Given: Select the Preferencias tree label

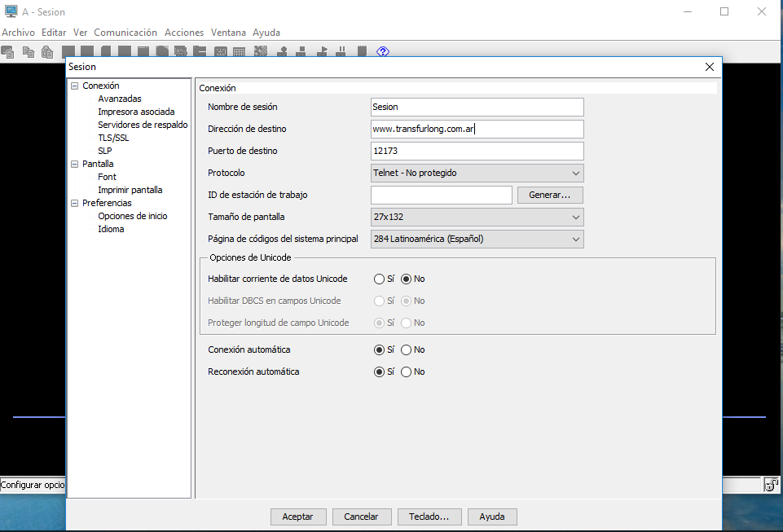Looking at the screenshot, I should pos(107,204).
